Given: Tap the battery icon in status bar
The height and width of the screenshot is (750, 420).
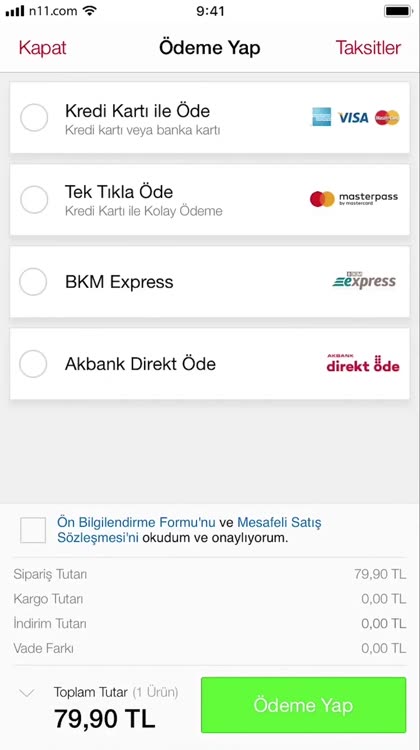Looking at the screenshot, I should [x=398, y=11].
